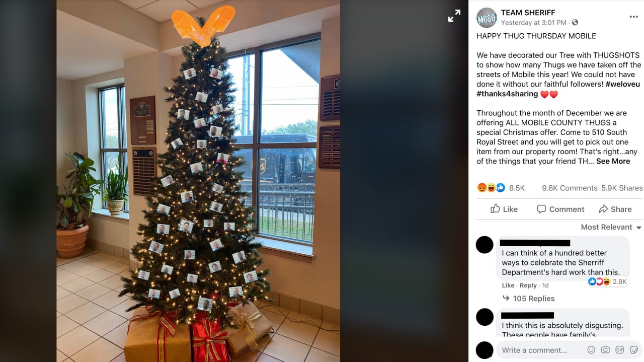This screenshot has height=362, width=644.
Task: Like the first comment about better ways
Action: click(x=508, y=285)
